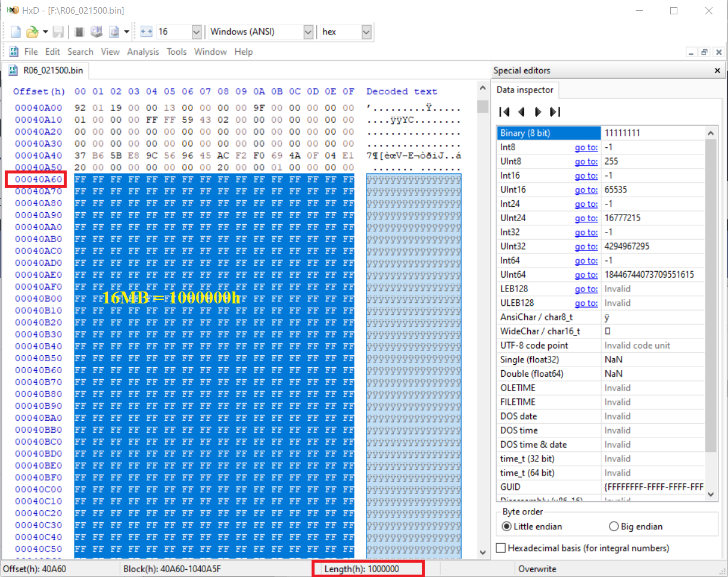Click the Open RAM chip icon
The width and height of the screenshot is (728, 577).
click(79, 32)
